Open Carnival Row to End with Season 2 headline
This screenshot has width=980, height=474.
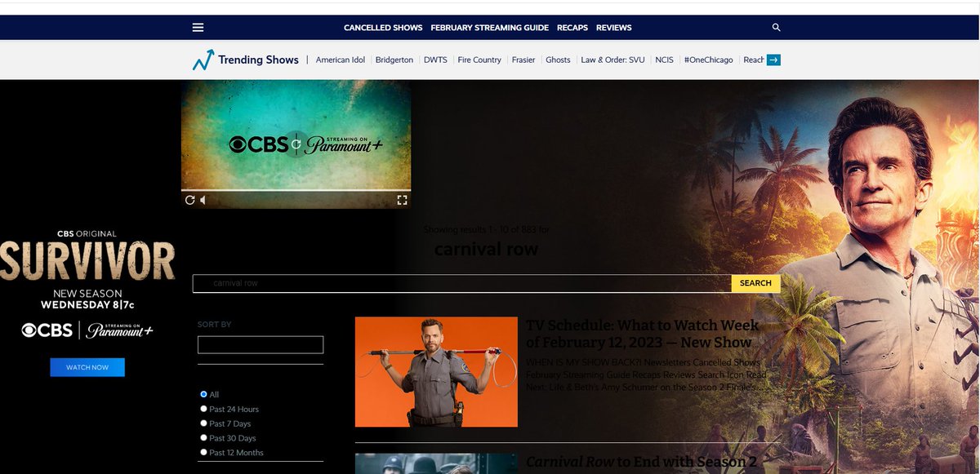[642, 463]
